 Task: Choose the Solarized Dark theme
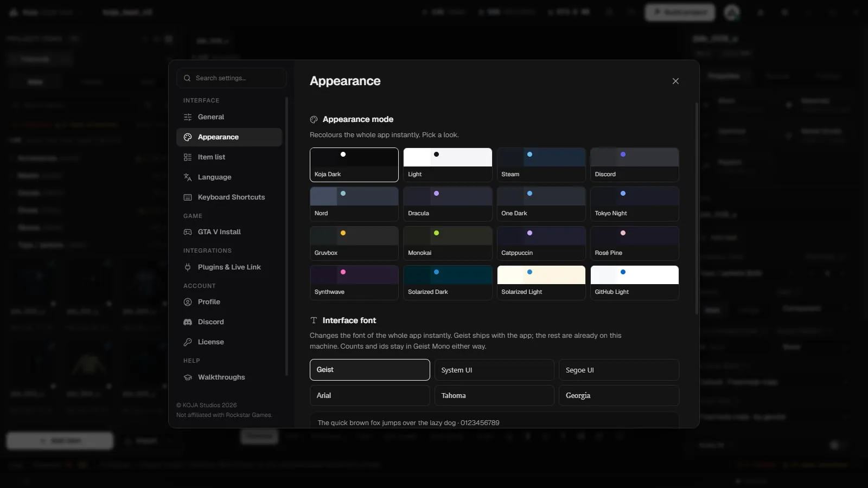(x=448, y=282)
